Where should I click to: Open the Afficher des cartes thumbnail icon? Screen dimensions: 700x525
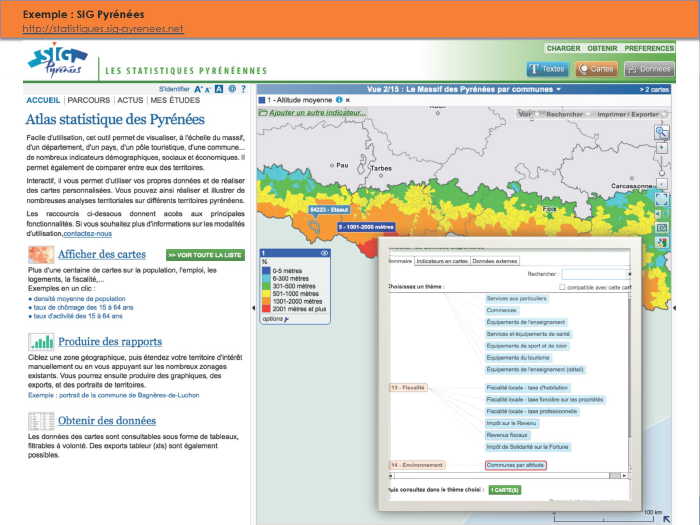[x=41, y=254]
